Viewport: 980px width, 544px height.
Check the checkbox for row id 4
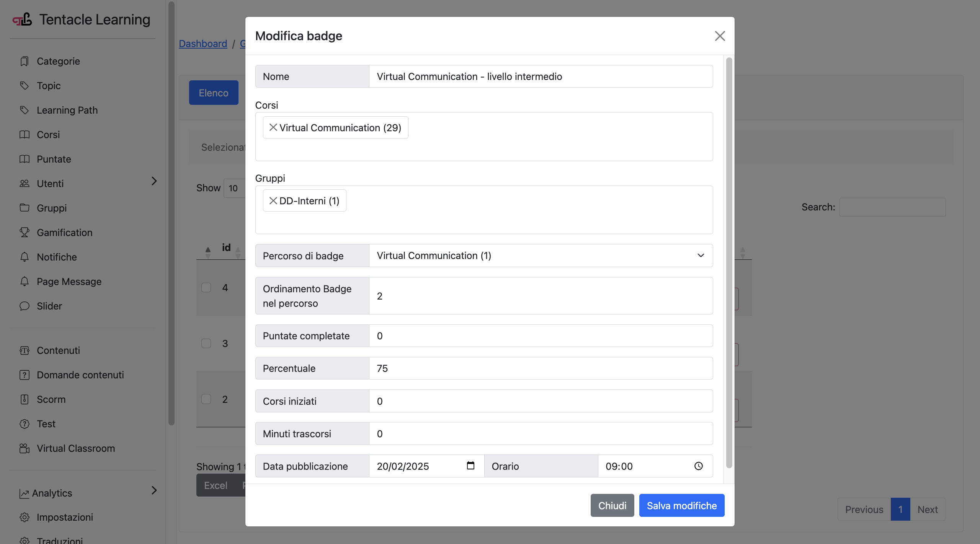point(206,287)
